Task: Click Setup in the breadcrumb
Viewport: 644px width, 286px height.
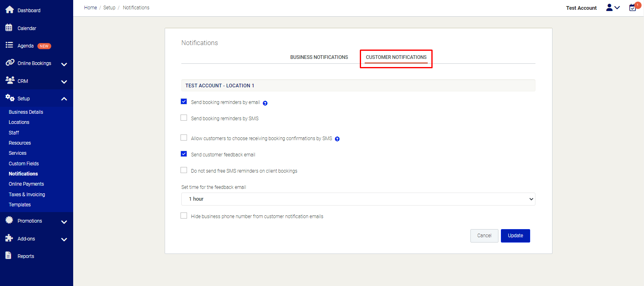Action: (x=109, y=8)
